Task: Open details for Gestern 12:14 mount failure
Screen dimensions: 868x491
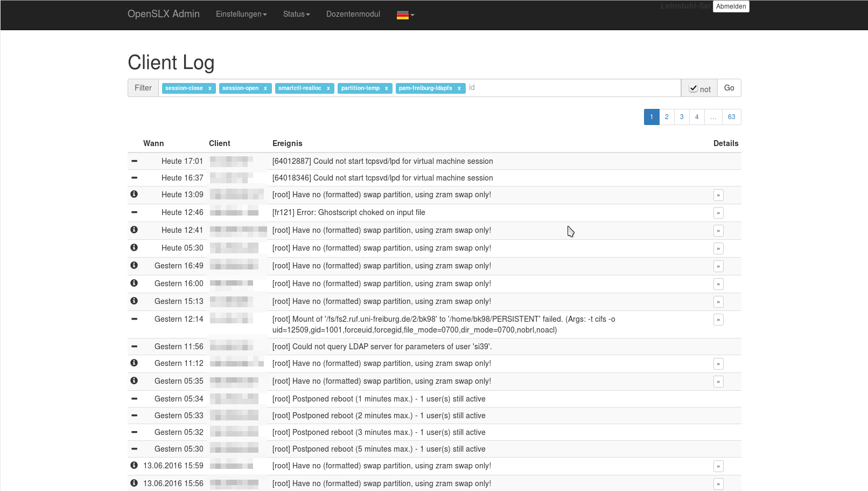Action: tap(718, 320)
